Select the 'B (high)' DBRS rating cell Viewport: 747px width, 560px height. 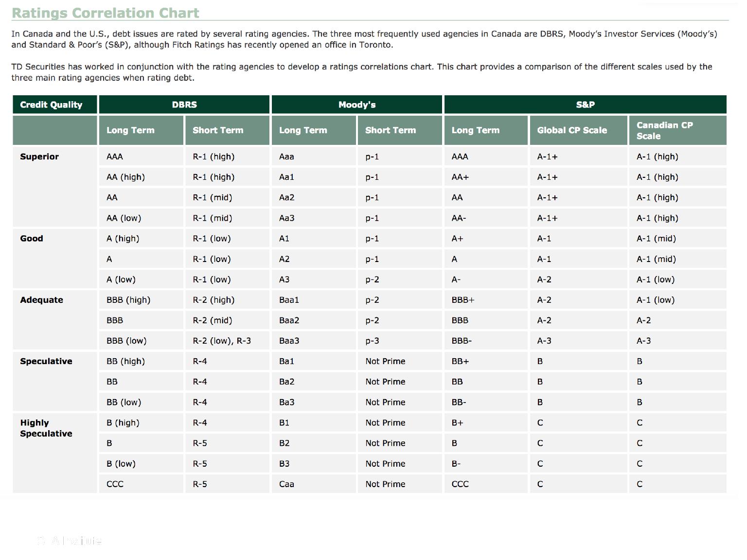click(x=141, y=422)
